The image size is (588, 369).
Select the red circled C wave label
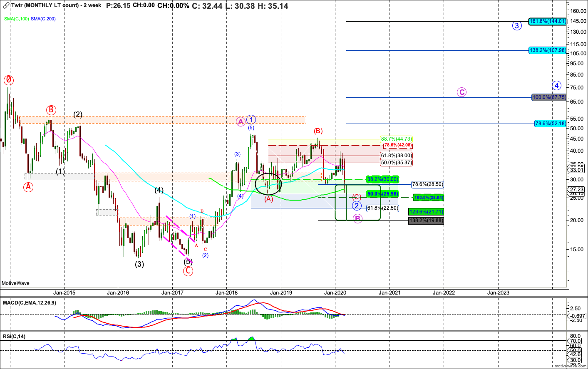coord(188,271)
